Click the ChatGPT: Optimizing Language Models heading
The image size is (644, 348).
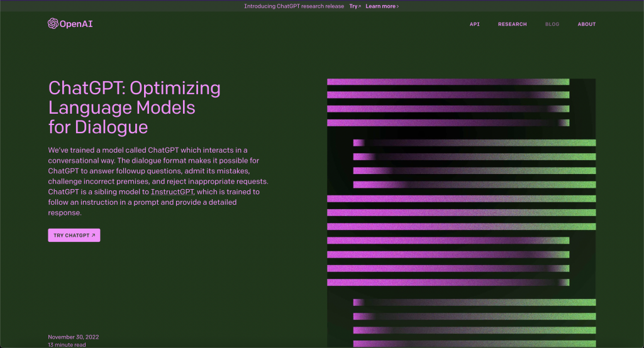135,107
